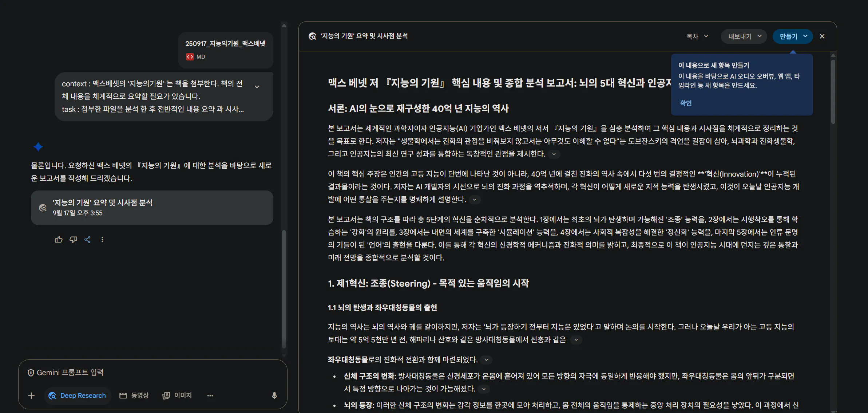Click subheading '1.1 뇌의 탄생과 좌우대칭동물의 출현'
The width and height of the screenshot is (868, 413).
click(382, 308)
